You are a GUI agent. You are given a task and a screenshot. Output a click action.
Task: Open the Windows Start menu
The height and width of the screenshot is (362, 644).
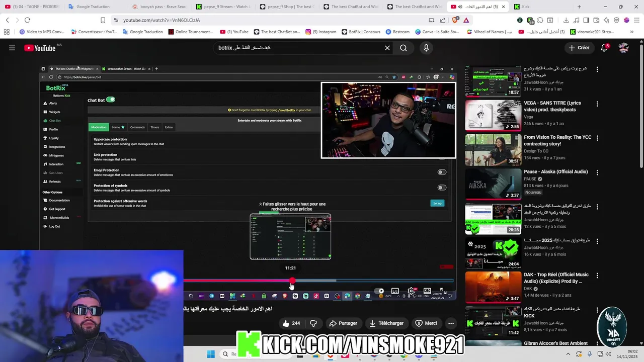[x=210, y=354]
